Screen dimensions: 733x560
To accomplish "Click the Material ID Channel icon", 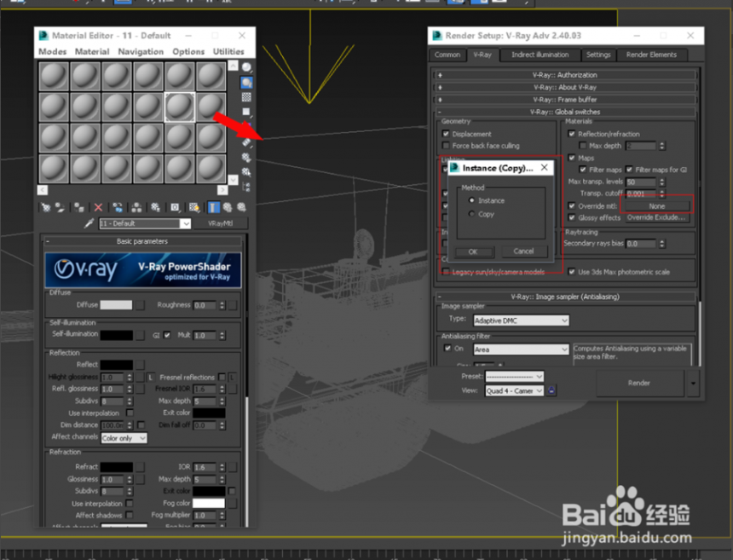I will point(175,207).
